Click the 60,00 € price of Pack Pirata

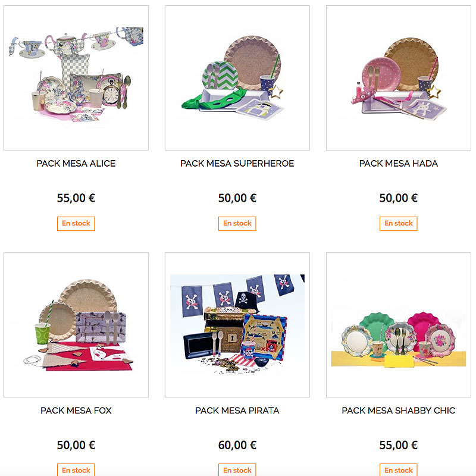237,445
